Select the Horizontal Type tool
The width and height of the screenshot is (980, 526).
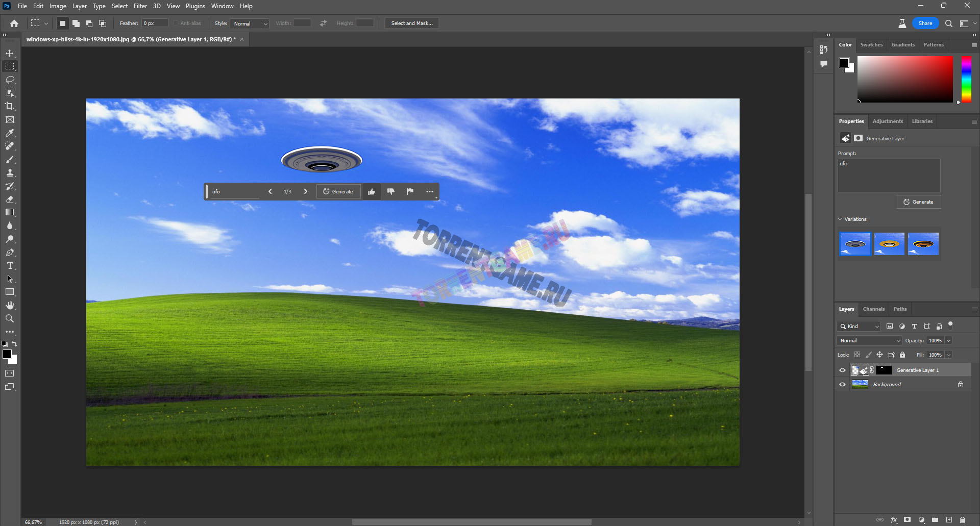click(x=10, y=266)
